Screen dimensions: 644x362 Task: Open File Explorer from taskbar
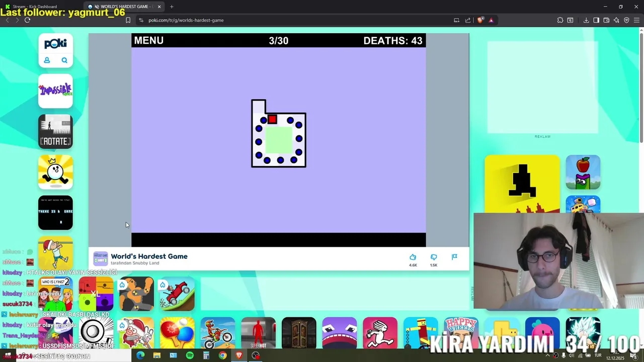pyautogui.click(x=157, y=355)
